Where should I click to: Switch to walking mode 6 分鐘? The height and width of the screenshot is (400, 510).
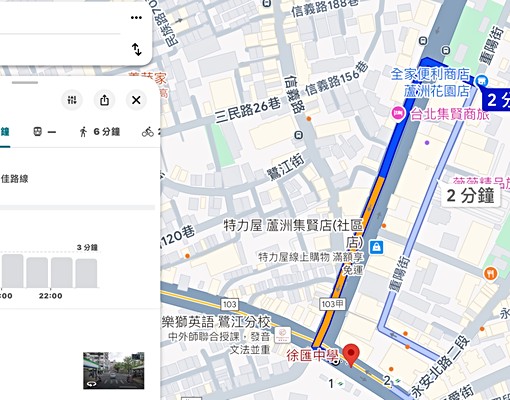(x=100, y=132)
